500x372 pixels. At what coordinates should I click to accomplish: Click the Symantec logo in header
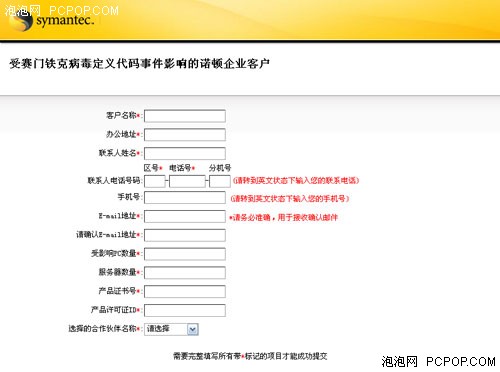51,21
